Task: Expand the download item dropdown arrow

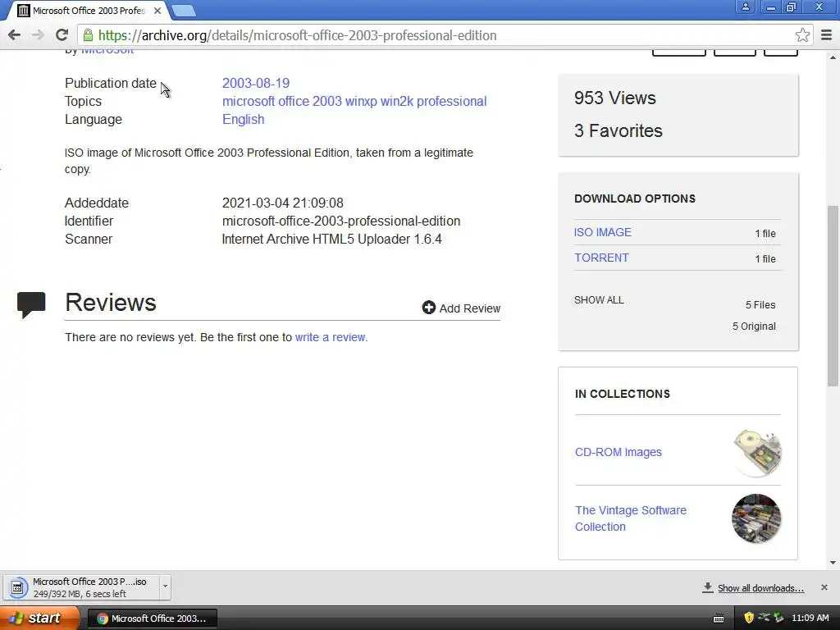Action: 165,587
